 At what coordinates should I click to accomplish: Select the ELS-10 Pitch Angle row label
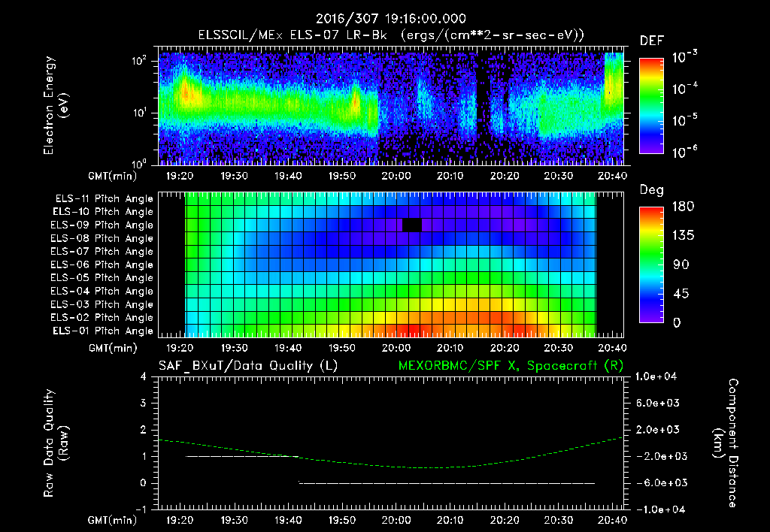tap(103, 212)
